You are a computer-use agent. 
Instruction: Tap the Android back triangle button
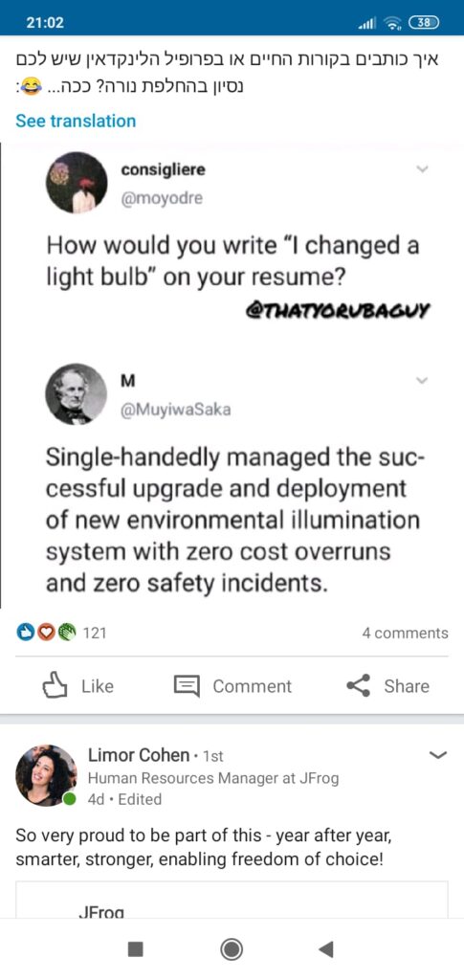click(x=325, y=949)
